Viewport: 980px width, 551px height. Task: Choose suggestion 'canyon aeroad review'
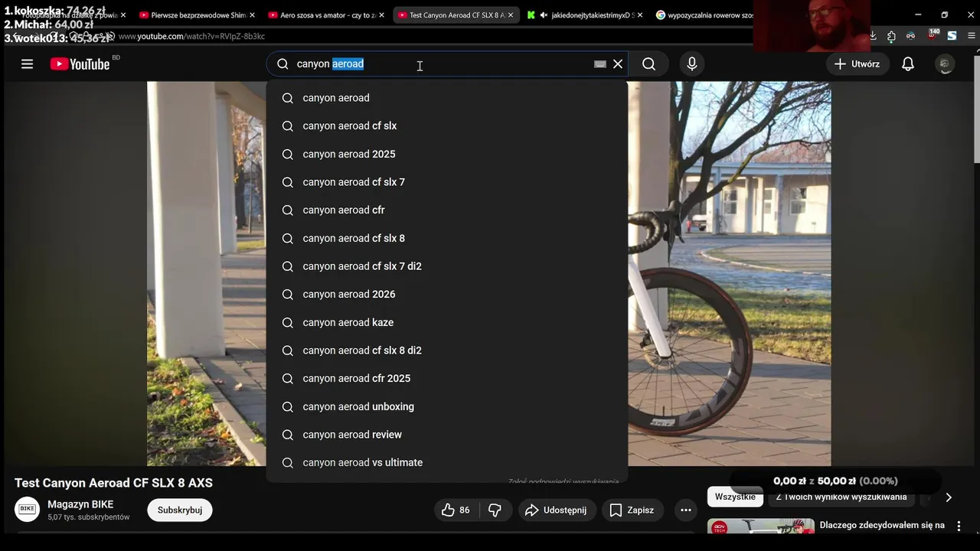(447, 435)
